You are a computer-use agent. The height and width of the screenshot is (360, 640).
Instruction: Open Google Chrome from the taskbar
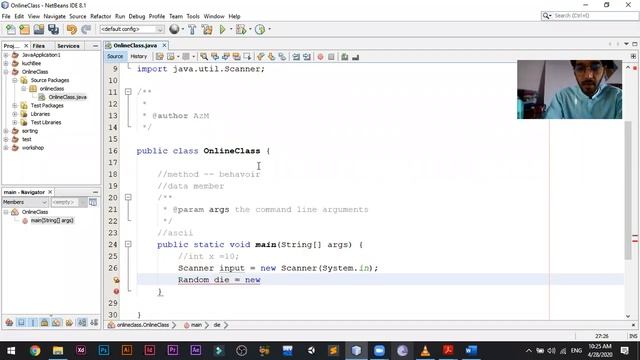35,350
